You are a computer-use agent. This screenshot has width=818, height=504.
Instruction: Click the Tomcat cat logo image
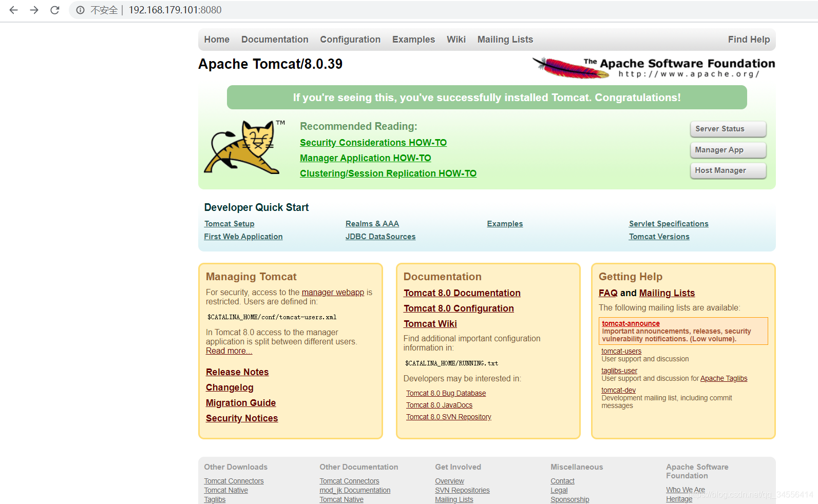[245, 147]
